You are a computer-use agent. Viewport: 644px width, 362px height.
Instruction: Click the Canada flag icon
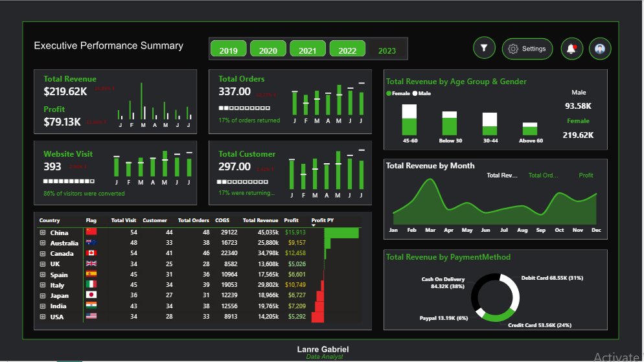pos(91,253)
